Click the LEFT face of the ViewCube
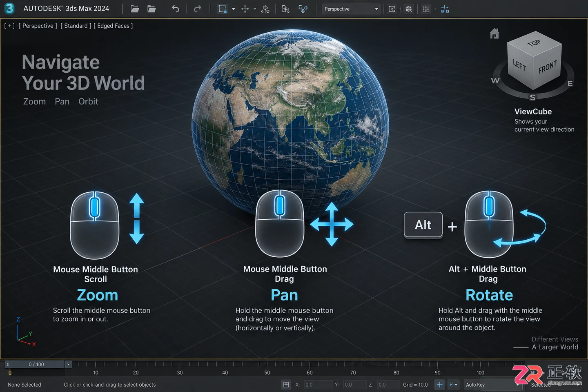588x392 pixels. coord(519,65)
